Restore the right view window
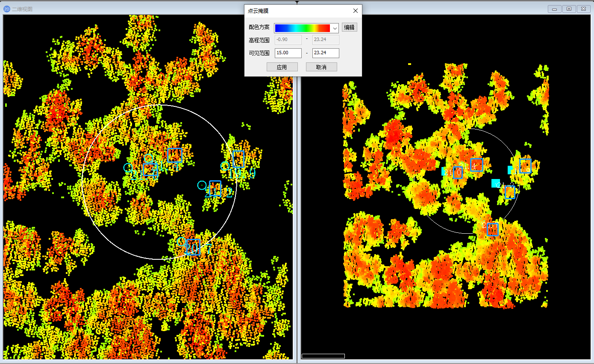Image resolution: width=594 pixels, height=364 pixels. [569, 9]
